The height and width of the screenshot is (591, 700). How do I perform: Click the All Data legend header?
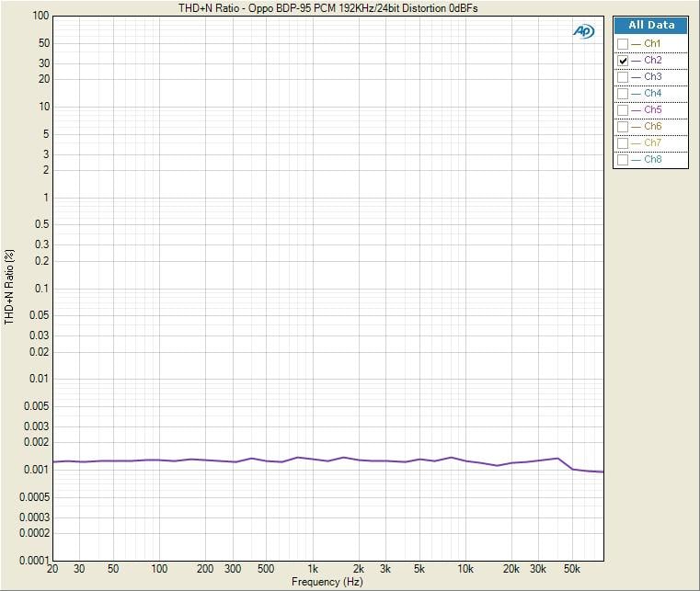650,26
